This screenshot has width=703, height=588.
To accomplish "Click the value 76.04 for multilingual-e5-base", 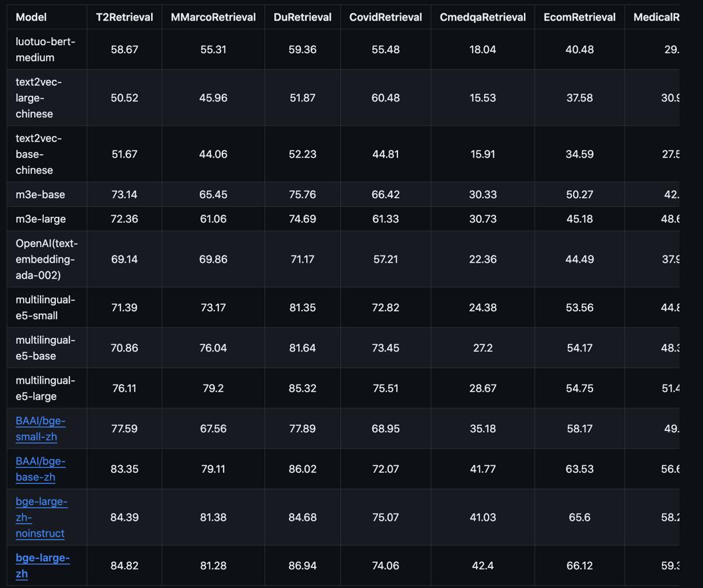I will click(x=213, y=347).
